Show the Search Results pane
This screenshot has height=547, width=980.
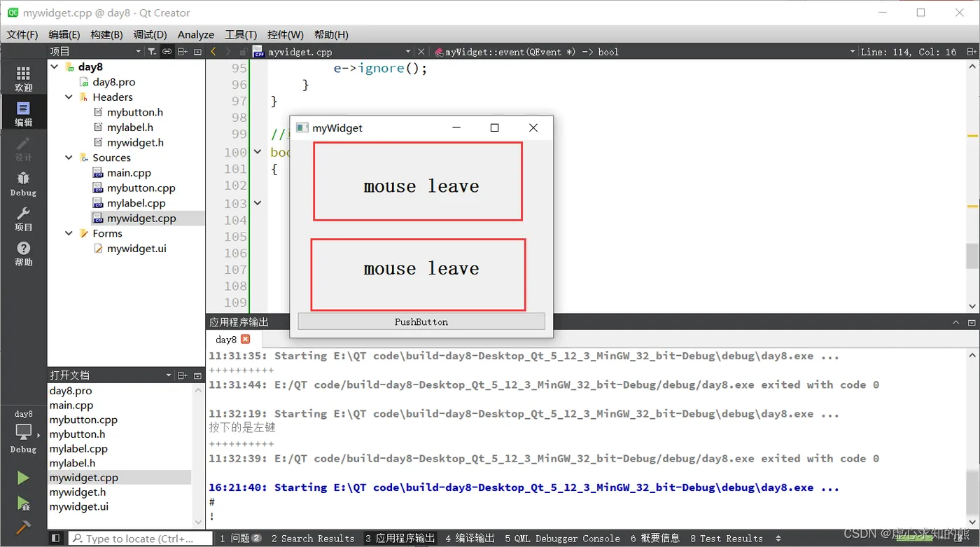[313, 538]
